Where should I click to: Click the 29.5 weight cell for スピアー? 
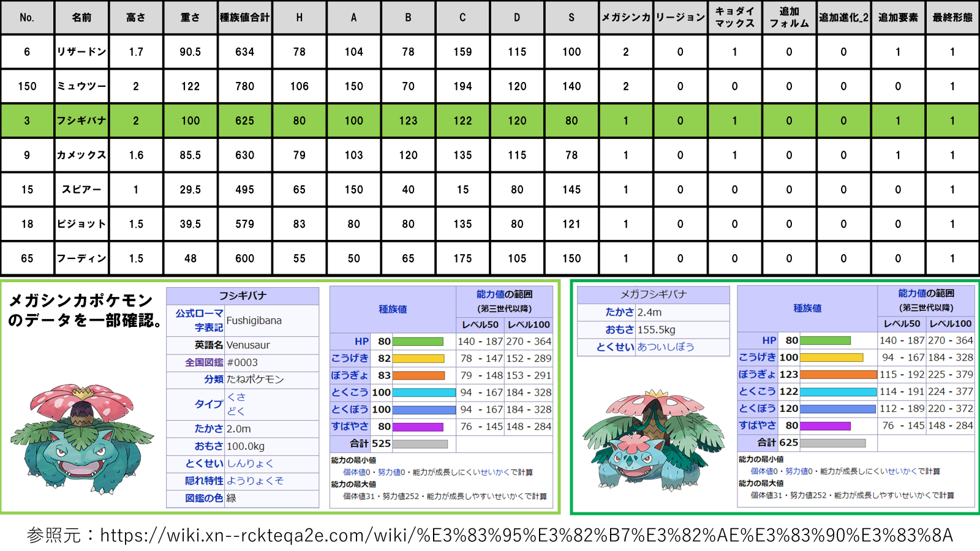pyautogui.click(x=190, y=189)
